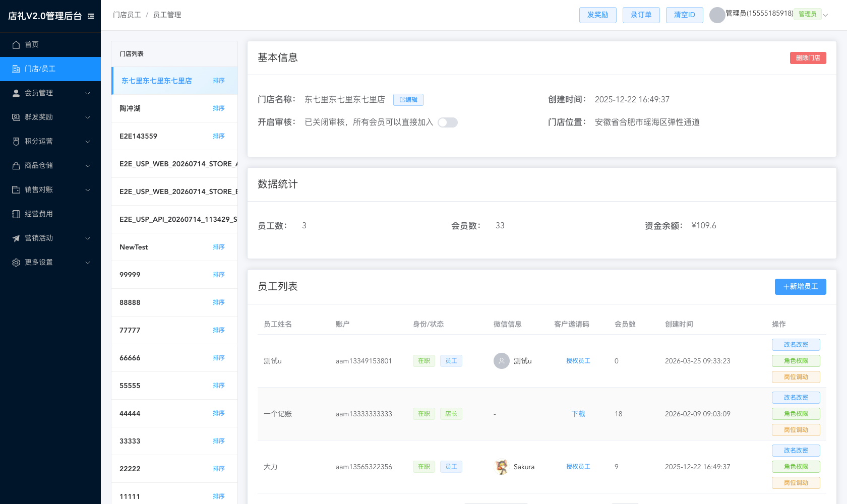The image size is (847, 504).
Task: Click the store building icon beside 门店/员工
Action: click(x=16, y=69)
